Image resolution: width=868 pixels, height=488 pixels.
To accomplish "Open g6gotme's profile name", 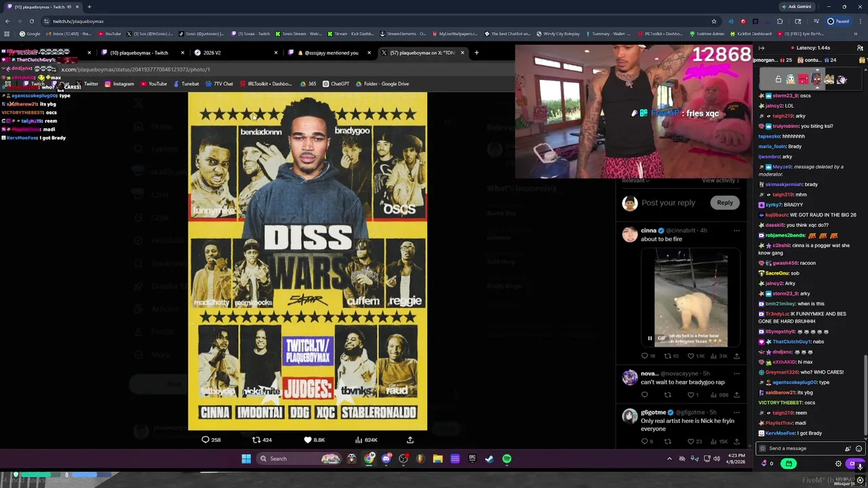I will (x=654, y=413).
